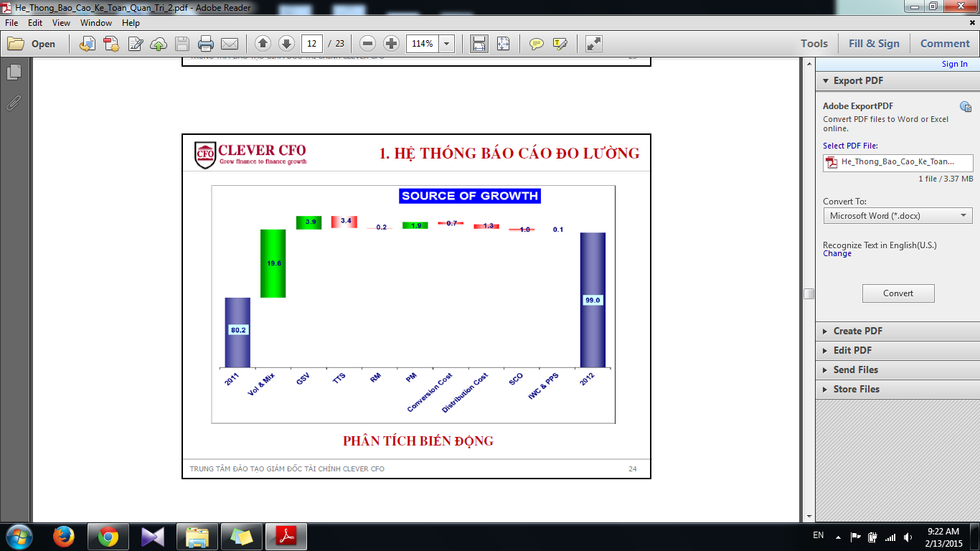Open the View menu
The image size is (980, 551).
point(61,23)
